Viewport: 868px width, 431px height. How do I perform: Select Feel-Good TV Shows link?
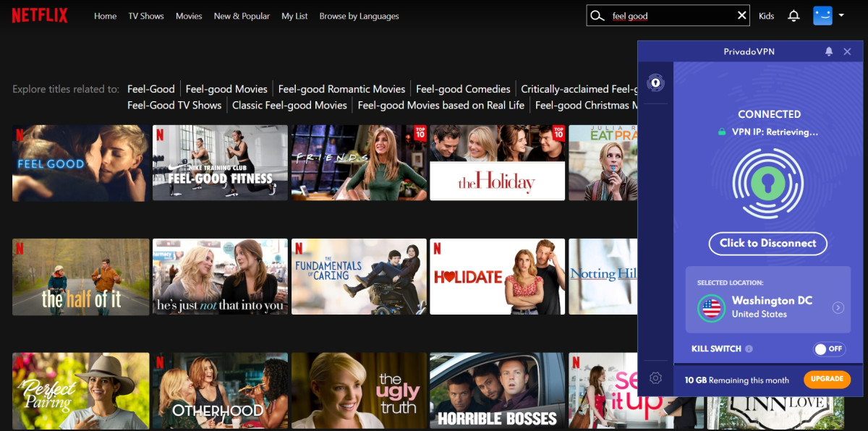[174, 105]
